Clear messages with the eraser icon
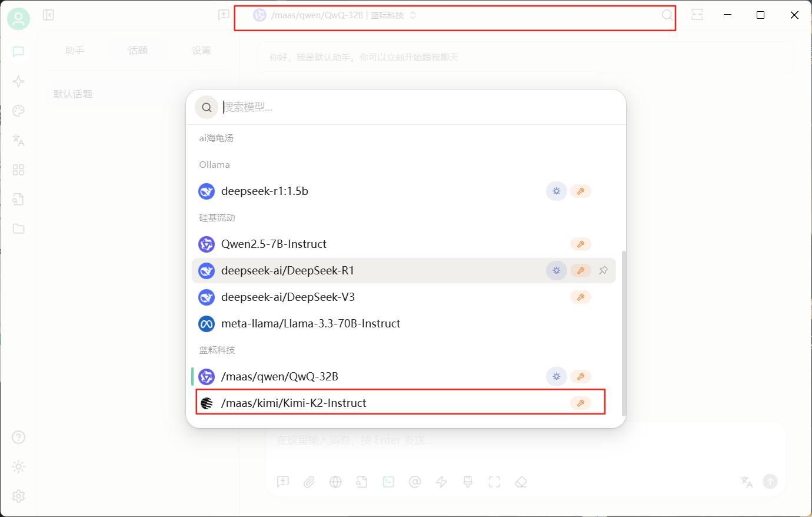 [521, 482]
